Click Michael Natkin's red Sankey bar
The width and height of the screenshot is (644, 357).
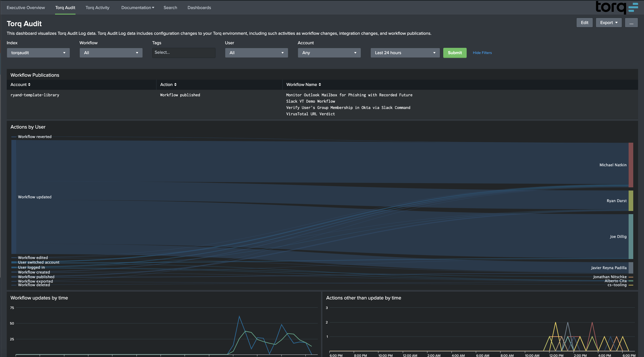click(631, 165)
